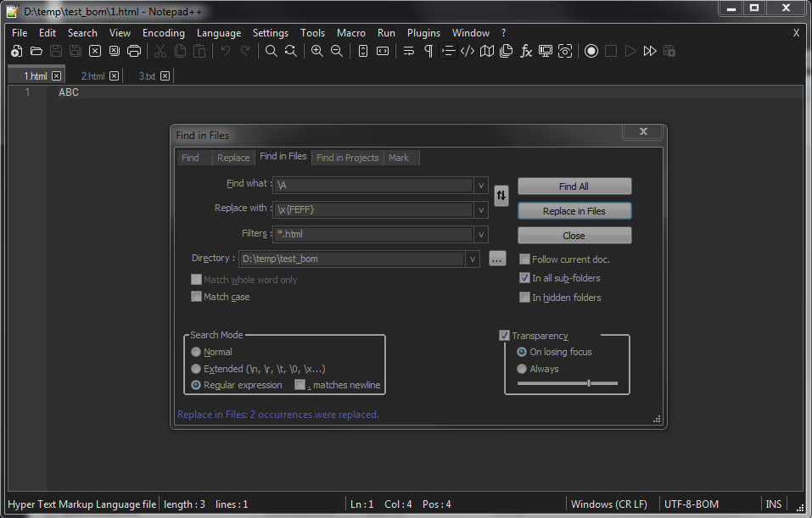Open the Encoding menu
The width and height of the screenshot is (812, 518).
point(164,32)
